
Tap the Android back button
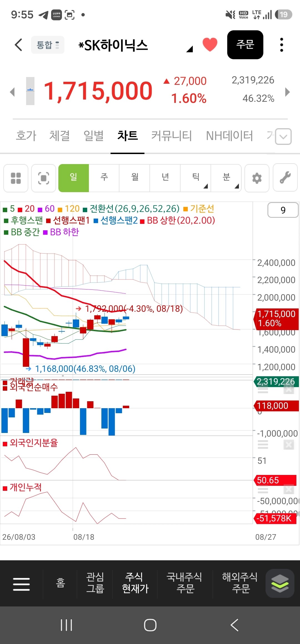(x=234, y=625)
